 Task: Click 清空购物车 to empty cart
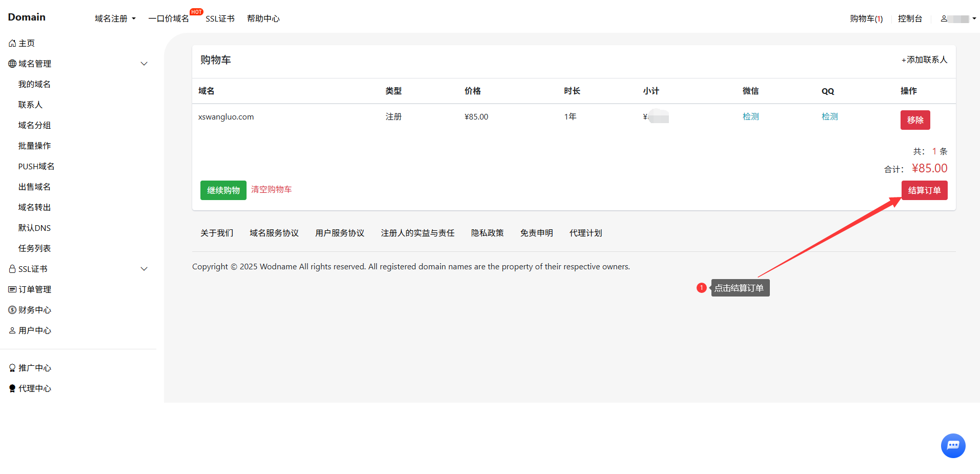pyautogui.click(x=271, y=190)
